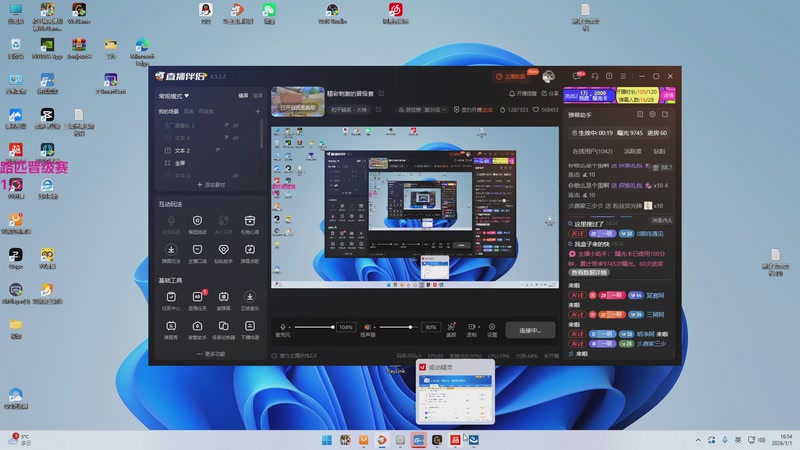Image resolution: width=800 pixels, height=450 pixels.
Task: Switch to 活跃度 tab
Action: pos(633,152)
